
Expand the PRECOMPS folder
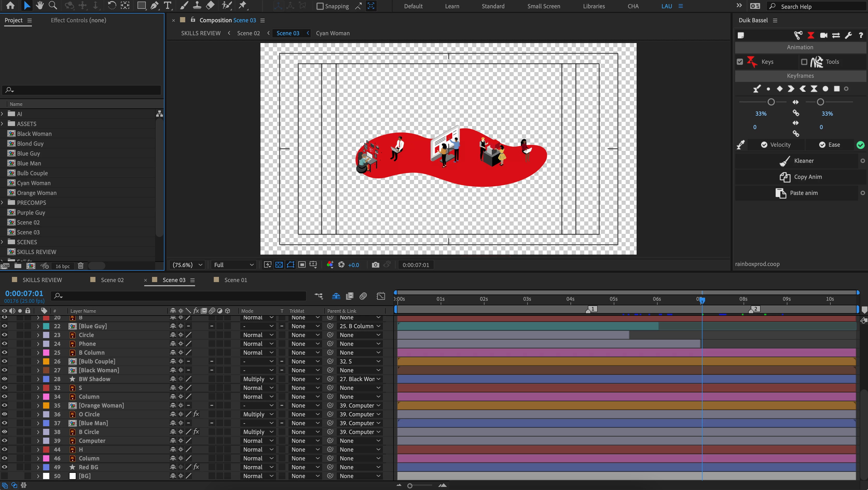(x=2, y=203)
